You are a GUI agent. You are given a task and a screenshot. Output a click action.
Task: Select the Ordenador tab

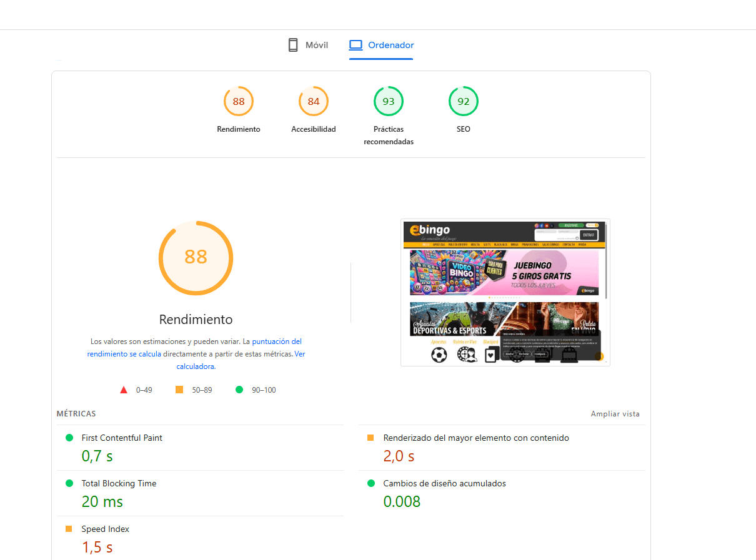[x=381, y=45]
